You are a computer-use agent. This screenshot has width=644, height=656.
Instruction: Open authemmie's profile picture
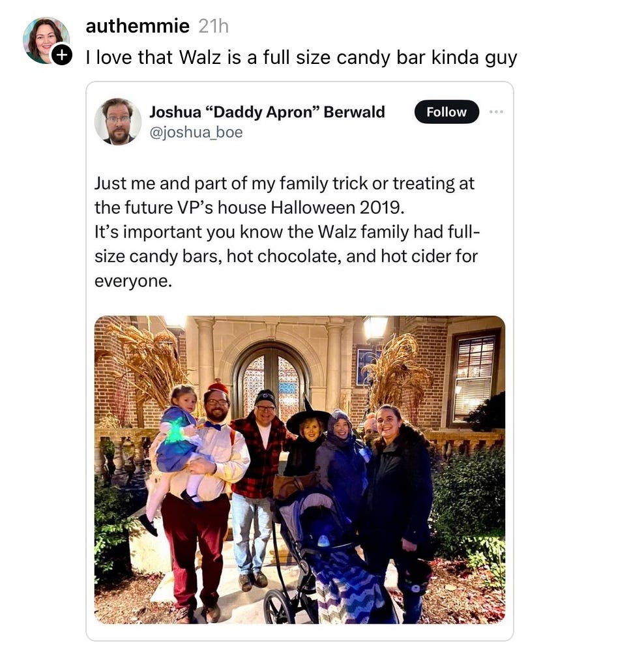46,40
